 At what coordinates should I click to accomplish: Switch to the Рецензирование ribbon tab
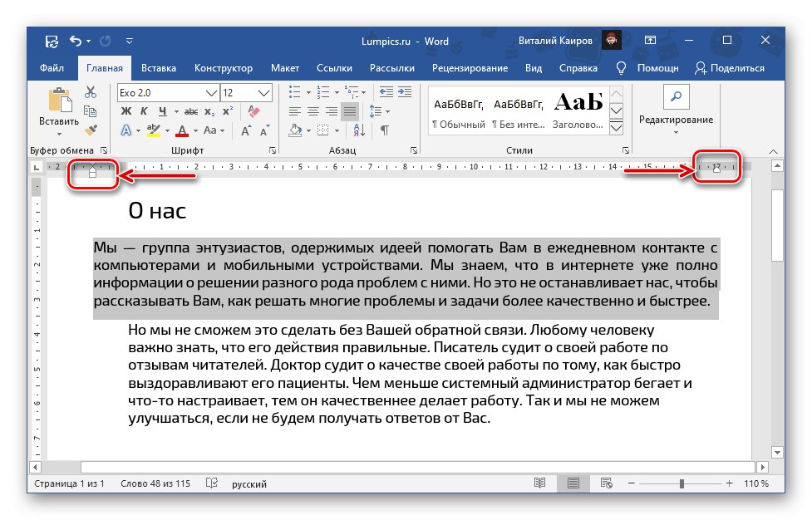(x=470, y=68)
